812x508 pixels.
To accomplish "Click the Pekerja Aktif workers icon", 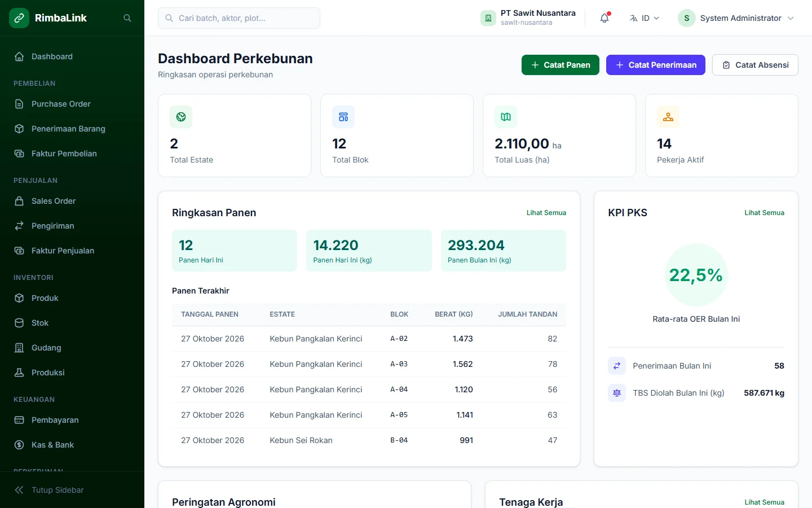I will (x=668, y=117).
